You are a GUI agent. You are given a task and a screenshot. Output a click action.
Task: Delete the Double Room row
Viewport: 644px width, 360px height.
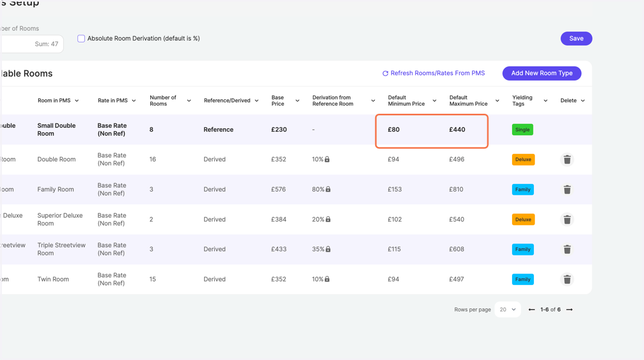pos(567,159)
